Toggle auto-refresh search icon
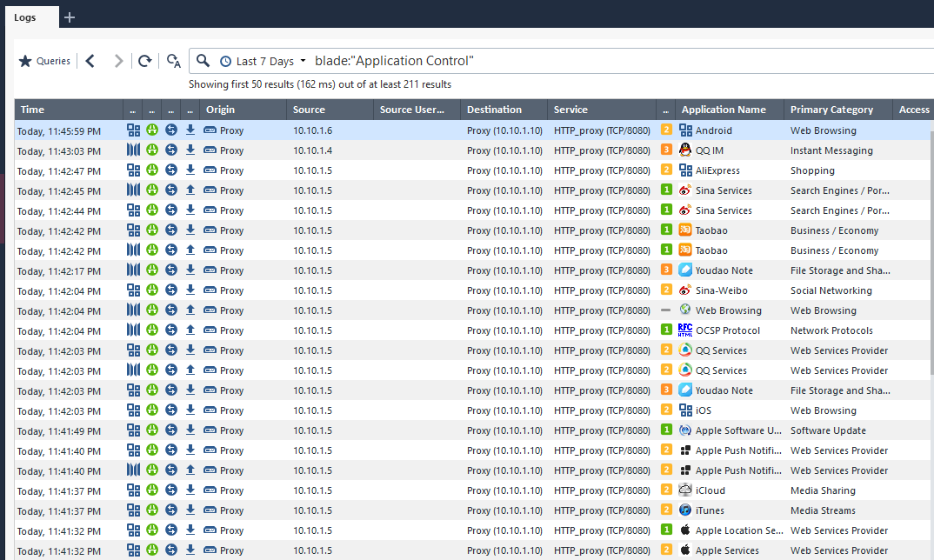Viewport: 934px width, 560px height. (173, 61)
